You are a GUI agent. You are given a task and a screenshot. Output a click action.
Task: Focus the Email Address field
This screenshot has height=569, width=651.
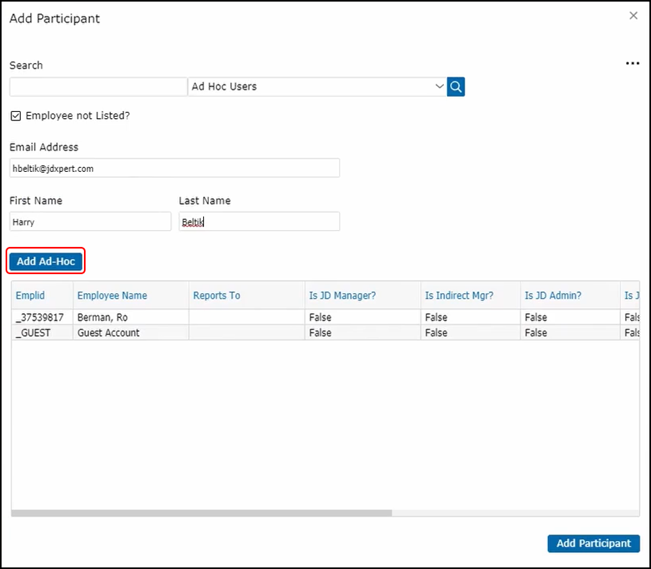coord(174,168)
